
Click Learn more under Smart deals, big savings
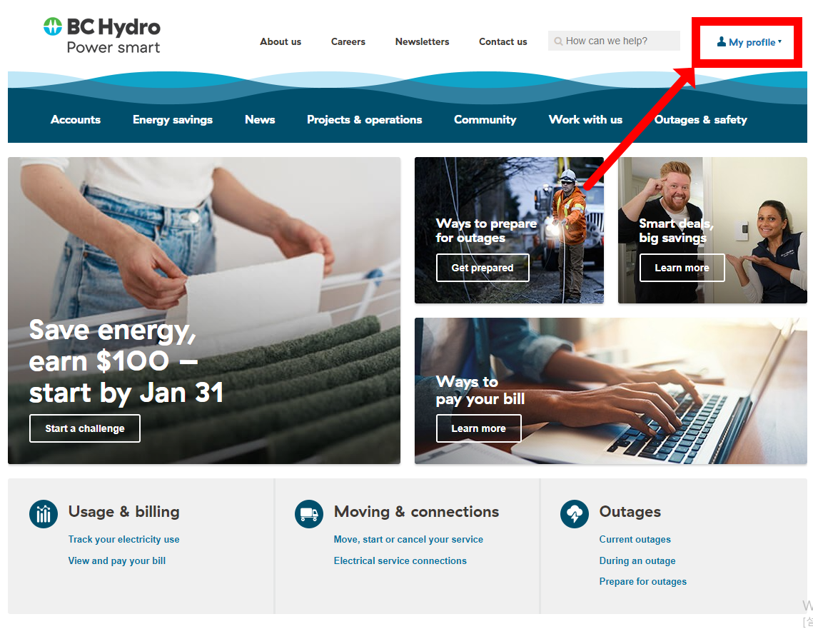[682, 268]
